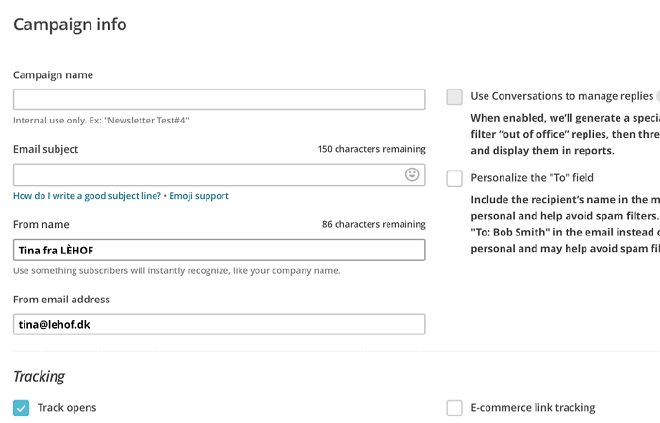Click the "From email address" label
This screenshot has width=660, height=423.
(61, 299)
